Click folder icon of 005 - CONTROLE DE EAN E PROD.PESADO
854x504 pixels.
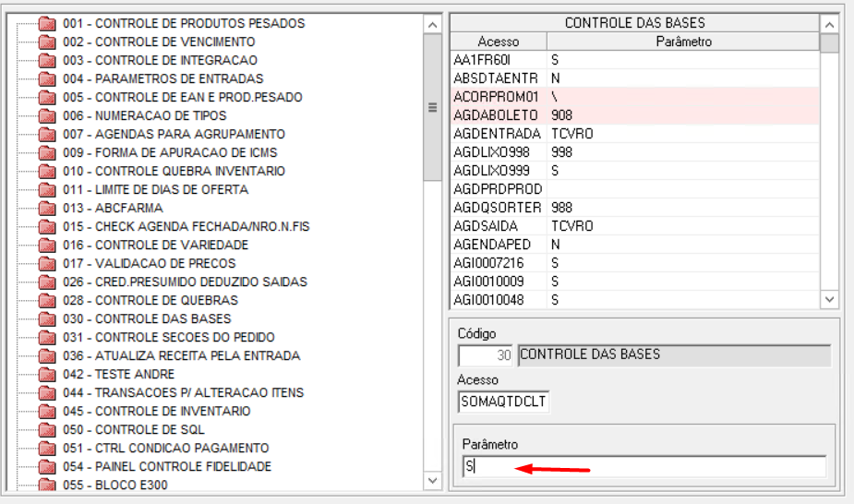(47, 98)
